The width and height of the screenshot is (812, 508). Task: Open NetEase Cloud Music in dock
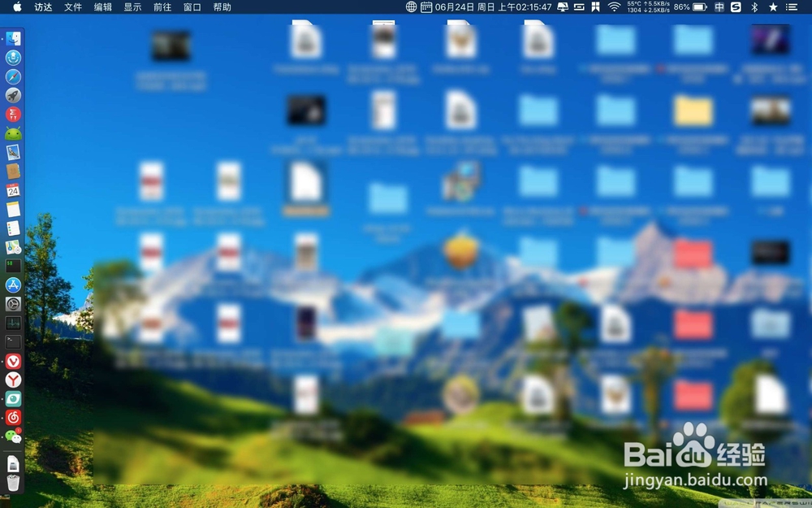click(13, 417)
